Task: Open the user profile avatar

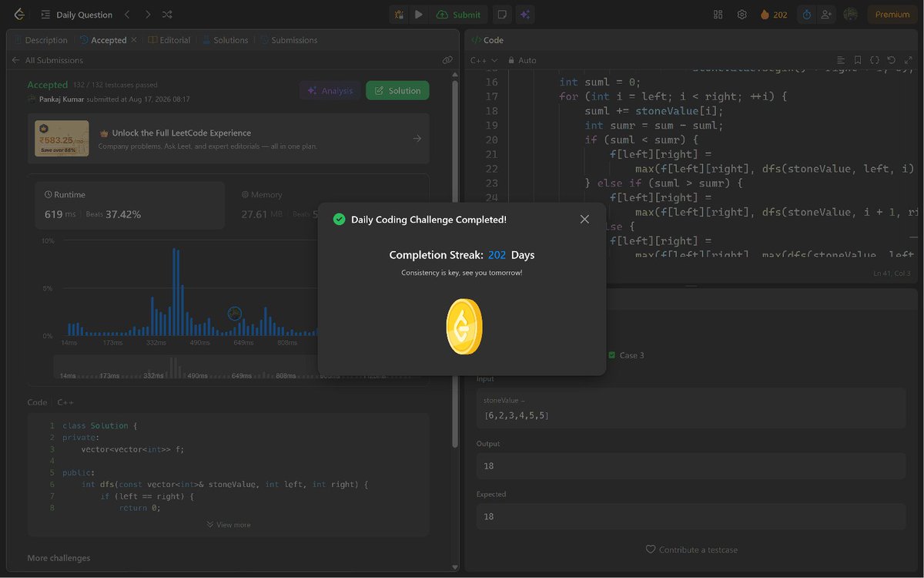Action: tap(851, 15)
